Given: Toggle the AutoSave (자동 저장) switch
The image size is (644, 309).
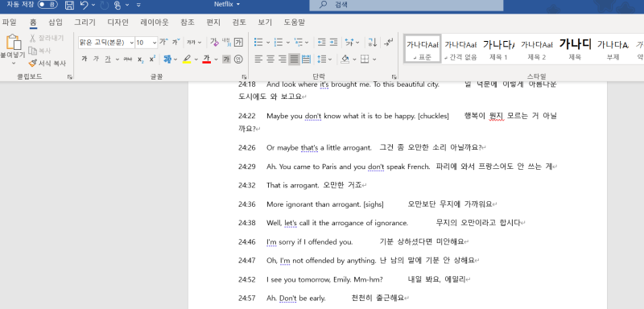Looking at the screenshot, I should (x=47, y=5).
